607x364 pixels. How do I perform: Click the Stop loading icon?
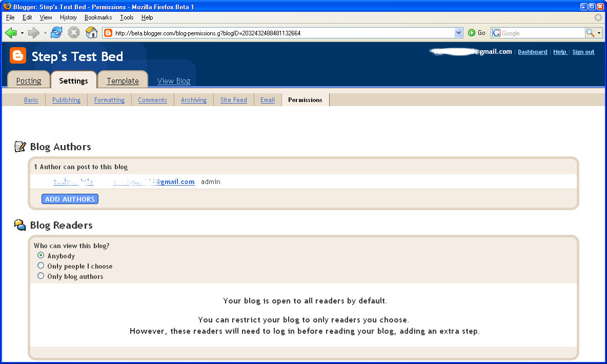73,32
